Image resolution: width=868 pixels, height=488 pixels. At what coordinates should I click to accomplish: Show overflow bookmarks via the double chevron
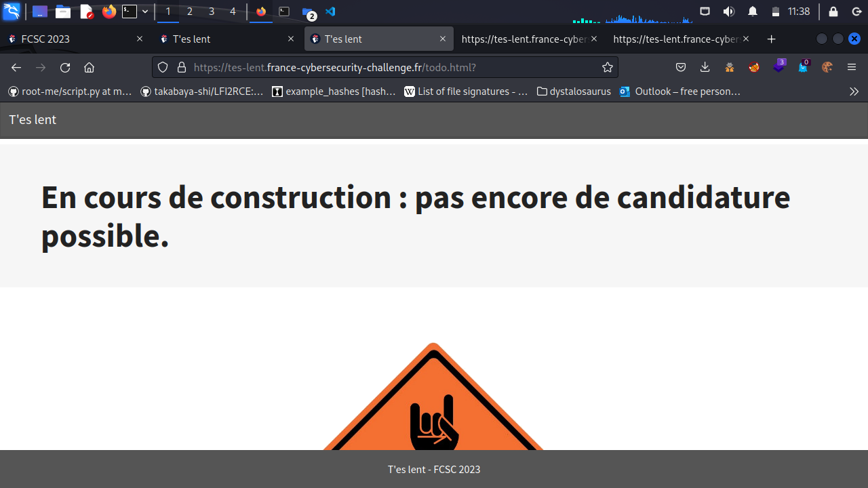pos(854,91)
